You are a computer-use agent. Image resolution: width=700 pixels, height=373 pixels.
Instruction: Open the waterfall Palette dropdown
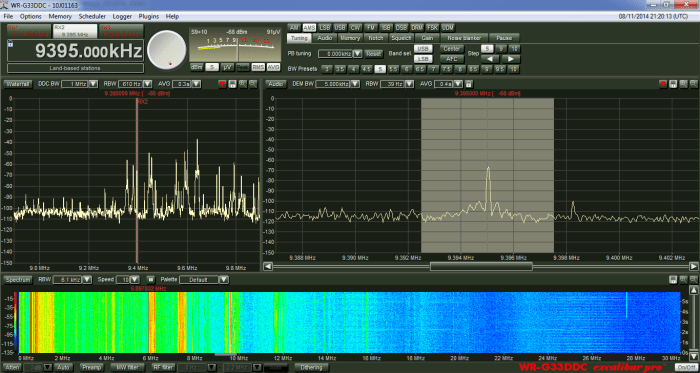(224, 280)
